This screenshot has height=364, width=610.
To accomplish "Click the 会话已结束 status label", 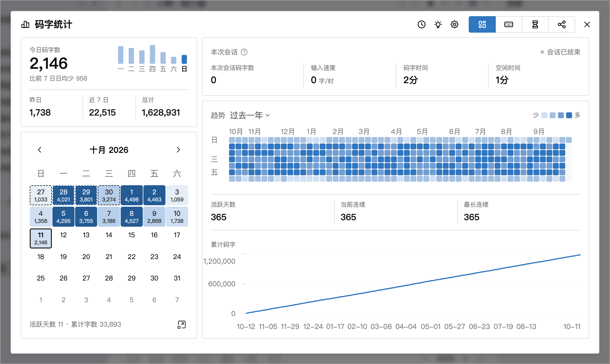I will pyautogui.click(x=563, y=52).
